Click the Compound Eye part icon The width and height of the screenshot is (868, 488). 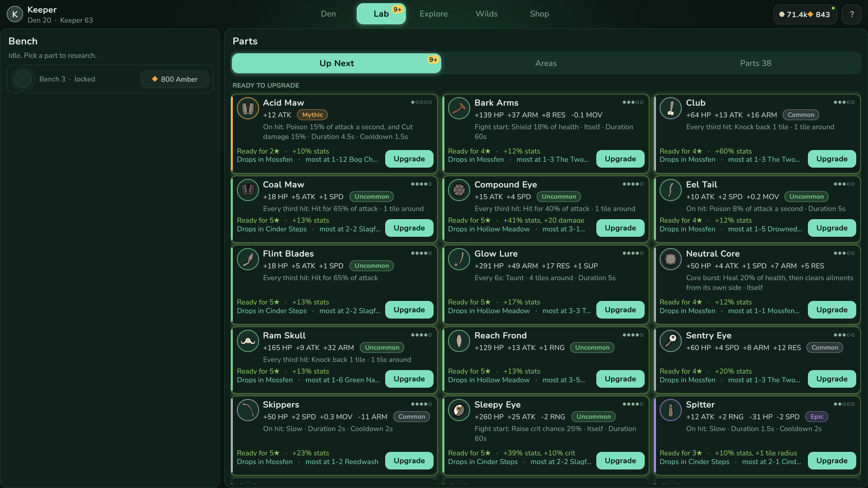pos(459,190)
